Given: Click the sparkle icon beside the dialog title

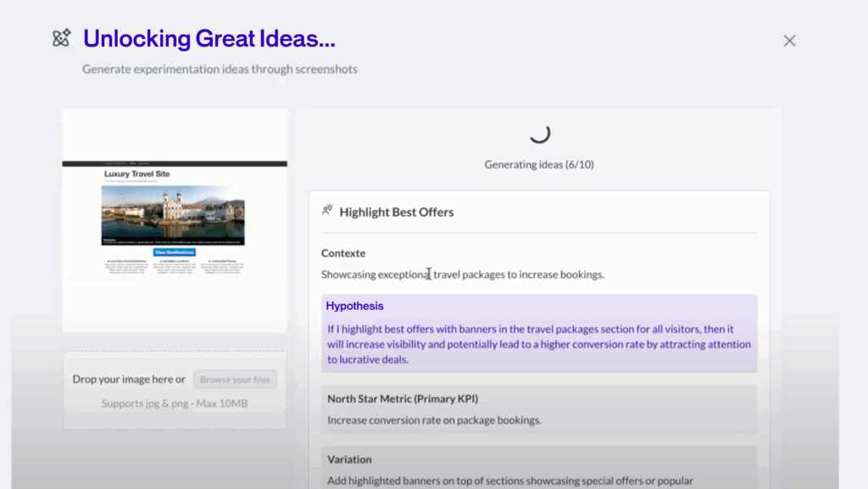Looking at the screenshot, I should coord(61,37).
